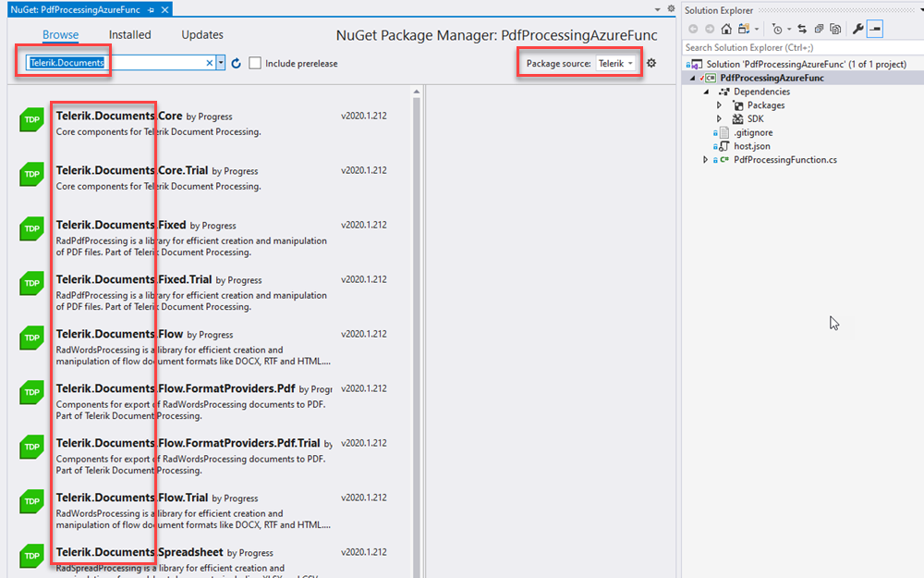Click TDP icon of Flow.FormatProviders.Pdf.Trial package

[31, 447]
